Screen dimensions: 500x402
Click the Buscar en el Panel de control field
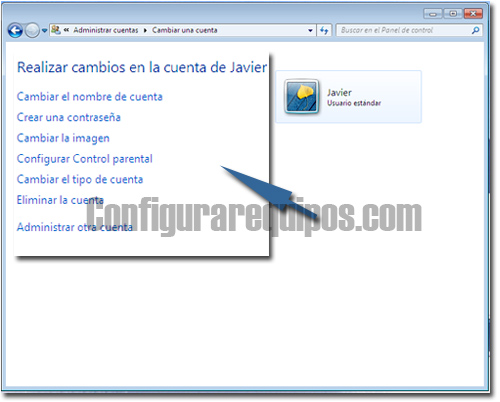click(x=404, y=30)
